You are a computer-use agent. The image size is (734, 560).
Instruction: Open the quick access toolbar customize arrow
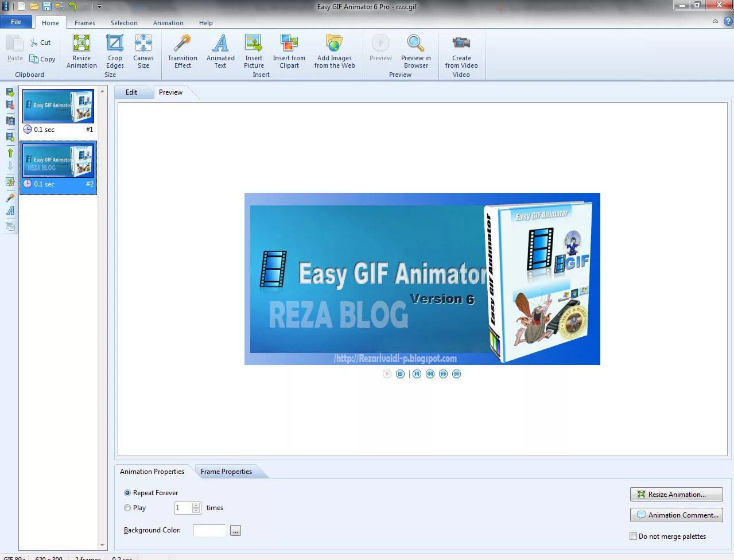tap(99, 6)
